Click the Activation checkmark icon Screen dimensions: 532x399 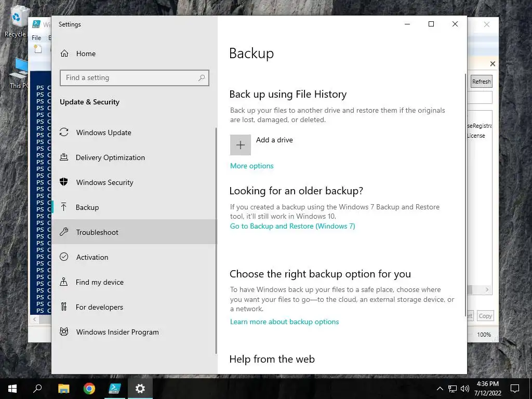64,257
